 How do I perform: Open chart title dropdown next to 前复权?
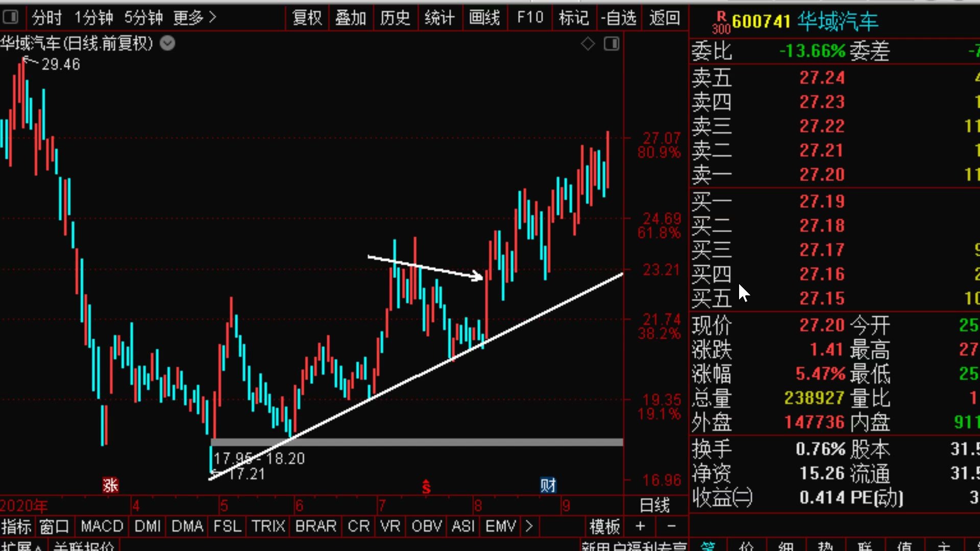(x=167, y=43)
